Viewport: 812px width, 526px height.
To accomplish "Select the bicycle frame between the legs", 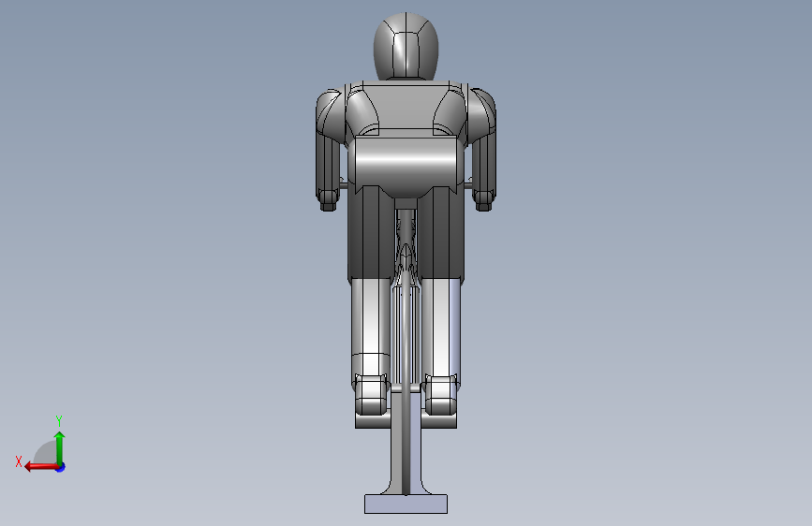I will [x=406, y=249].
